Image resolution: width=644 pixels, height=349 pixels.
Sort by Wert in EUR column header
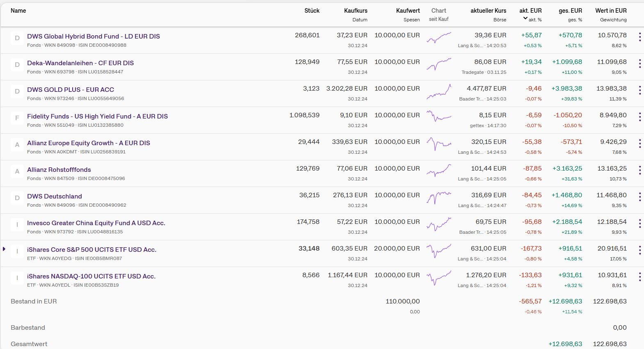[x=611, y=11]
